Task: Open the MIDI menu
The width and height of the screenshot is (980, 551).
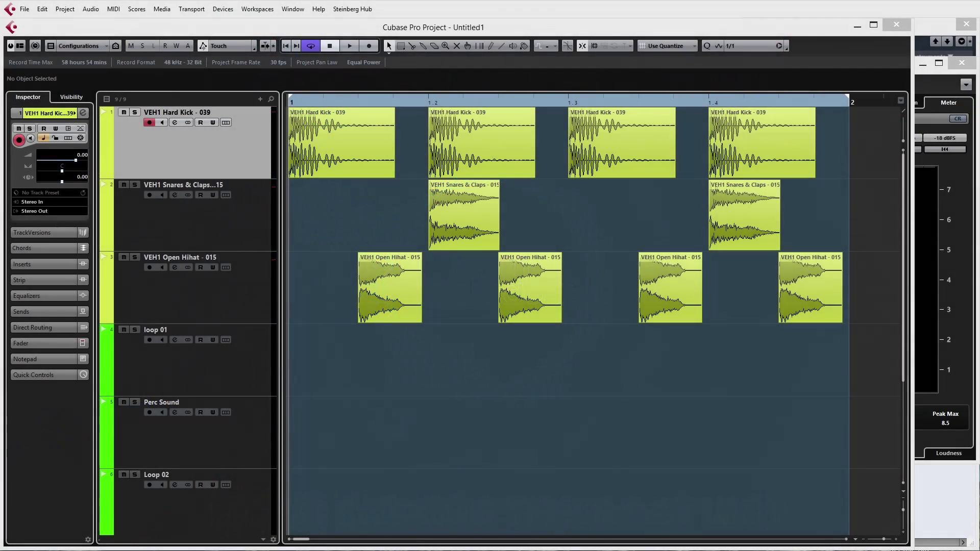Action: [x=113, y=9]
